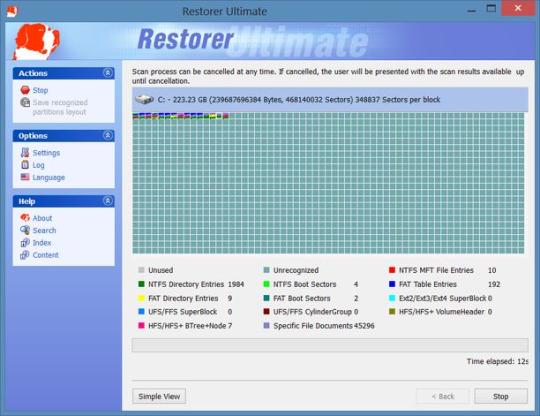Open the About link
Viewport: 540px width, 416px height.
point(42,218)
